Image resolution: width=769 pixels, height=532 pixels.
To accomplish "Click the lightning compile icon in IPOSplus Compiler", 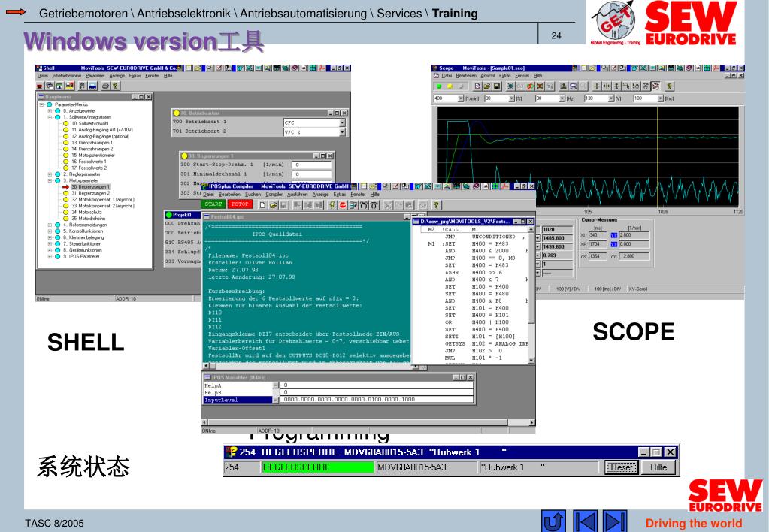I will (332, 205).
